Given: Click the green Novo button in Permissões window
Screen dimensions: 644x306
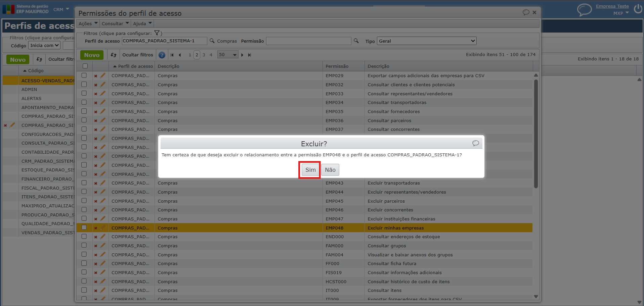Looking at the screenshot, I should [x=92, y=55].
